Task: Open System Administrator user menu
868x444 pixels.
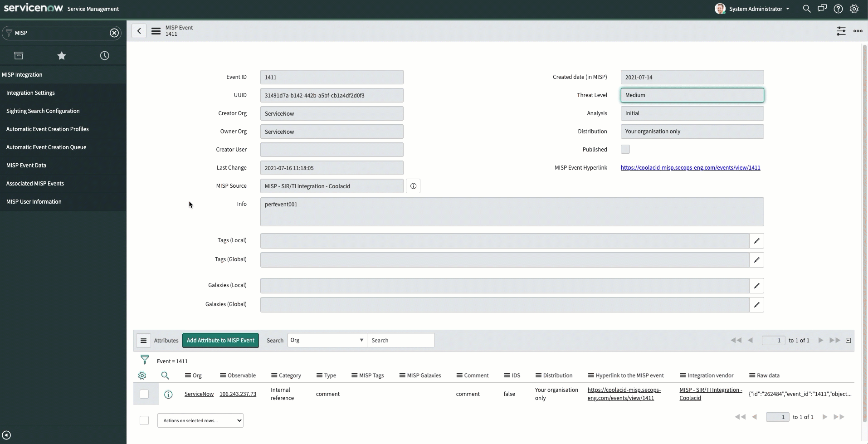Action: (752, 9)
